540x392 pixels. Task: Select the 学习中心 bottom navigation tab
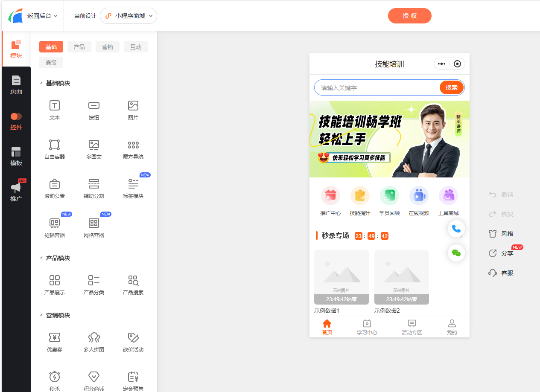[x=367, y=327]
